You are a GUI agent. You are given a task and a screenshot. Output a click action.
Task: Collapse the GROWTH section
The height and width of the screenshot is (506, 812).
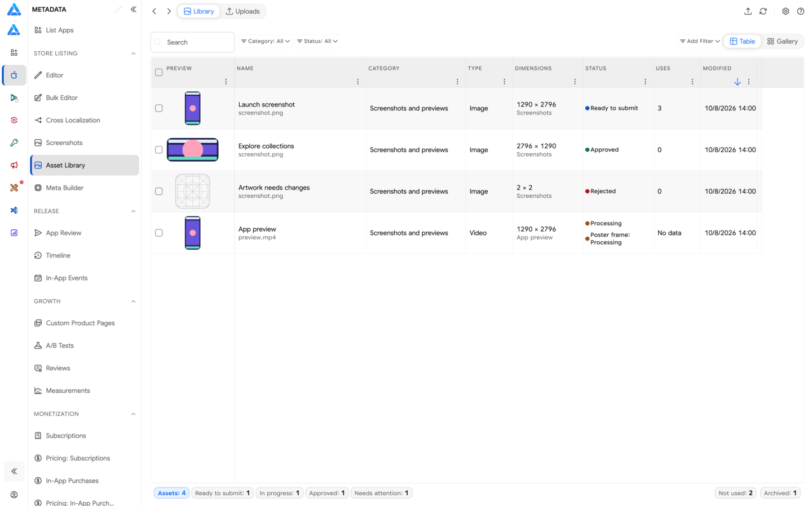[134, 301]
